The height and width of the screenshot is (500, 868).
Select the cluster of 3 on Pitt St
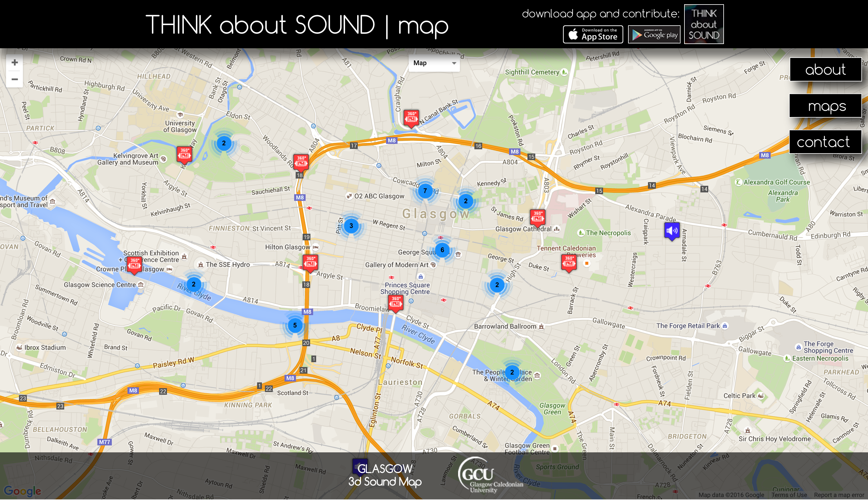point(351,226)
